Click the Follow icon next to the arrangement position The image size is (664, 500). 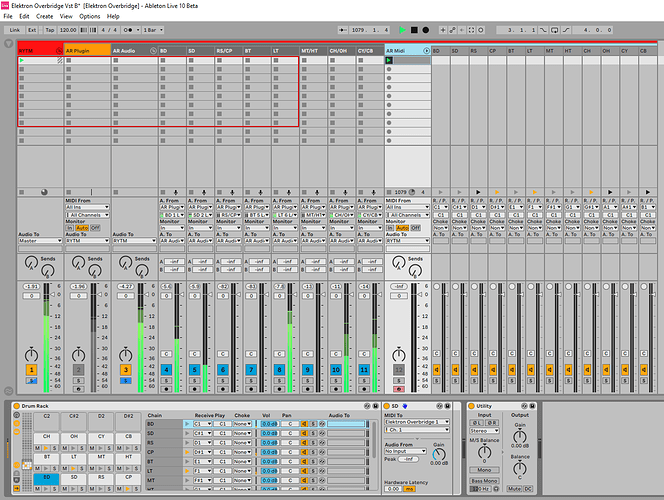point(343,30)
